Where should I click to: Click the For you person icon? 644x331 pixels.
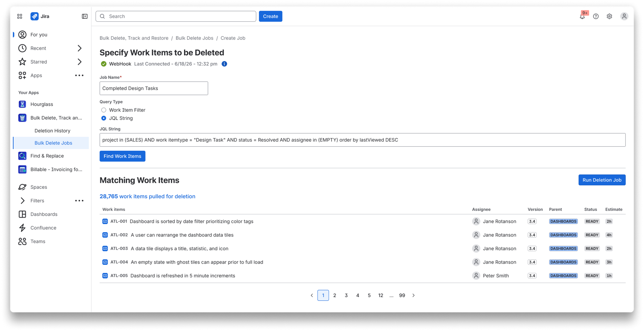pos(22,35)
